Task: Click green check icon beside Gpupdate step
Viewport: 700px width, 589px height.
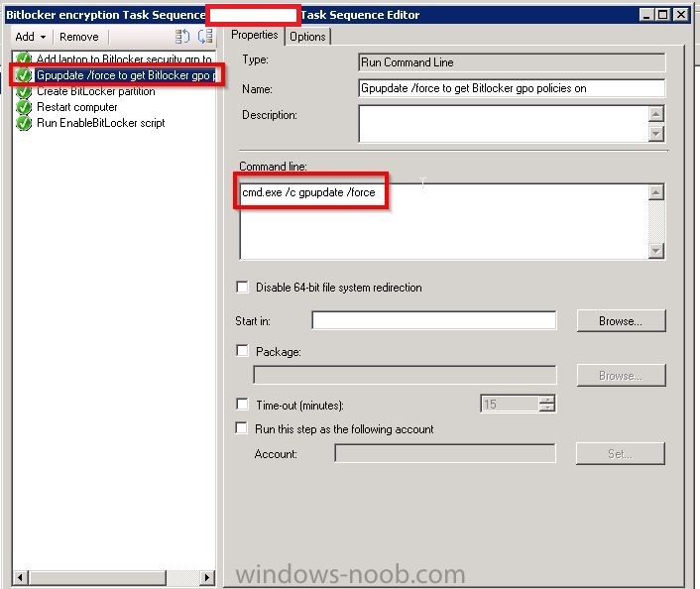Action: [24, 75]
